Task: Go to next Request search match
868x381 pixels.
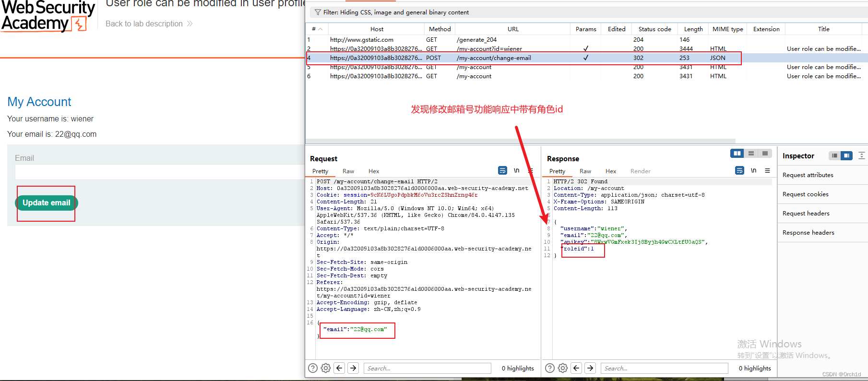Action: 353,368
